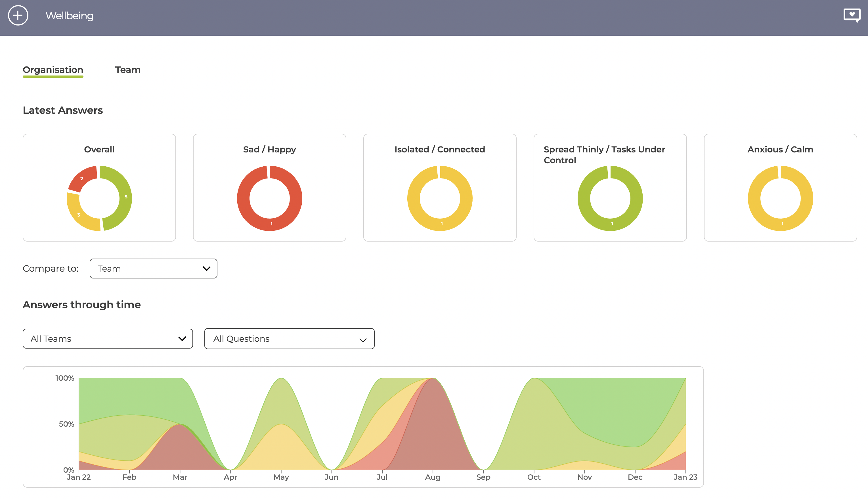Image resolution: width=868 pixels, height=499 pixels.
Task: Click the red segment of Overall donut
Action: point(82,179)
